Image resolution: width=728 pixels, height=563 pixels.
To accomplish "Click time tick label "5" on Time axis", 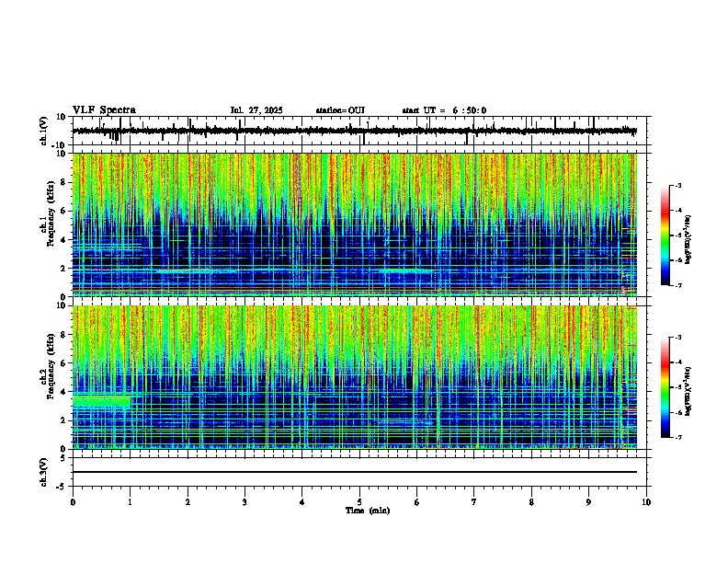I will point(359,502).
